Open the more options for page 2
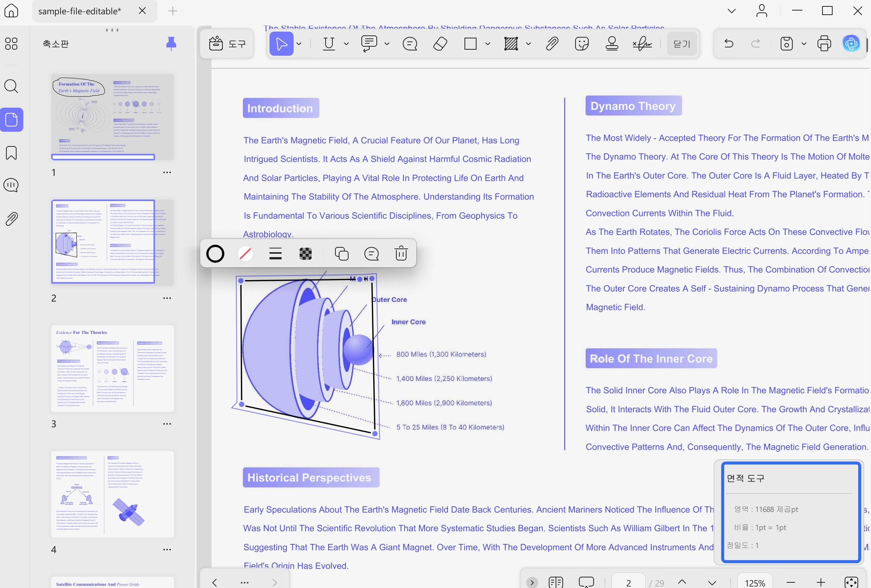 167,298
